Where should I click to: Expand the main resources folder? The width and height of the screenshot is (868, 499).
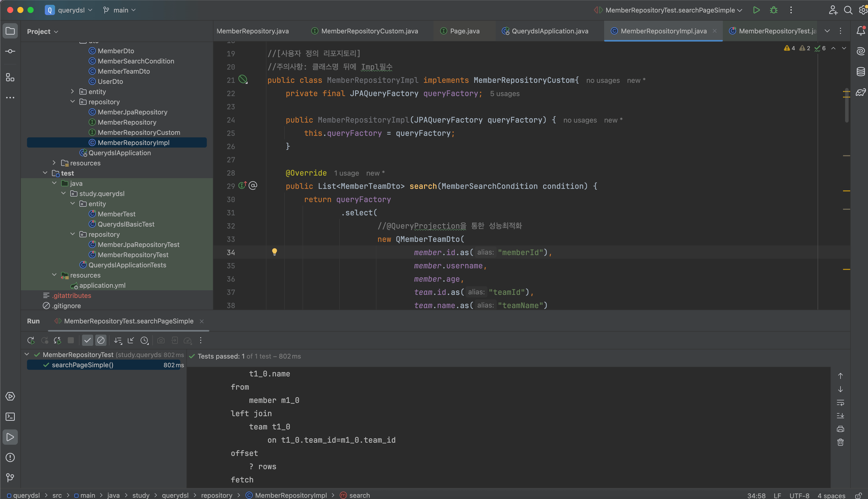(x=54, y=163)
